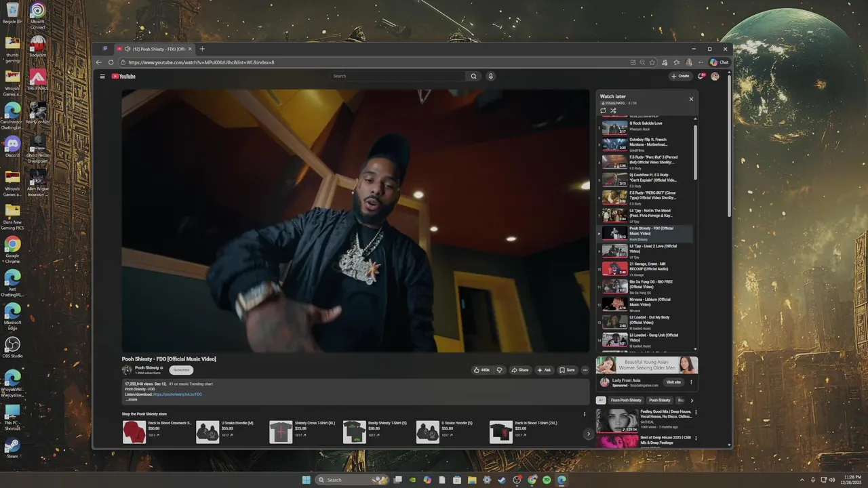Save the video to a playlist

[x=567, y=370]
